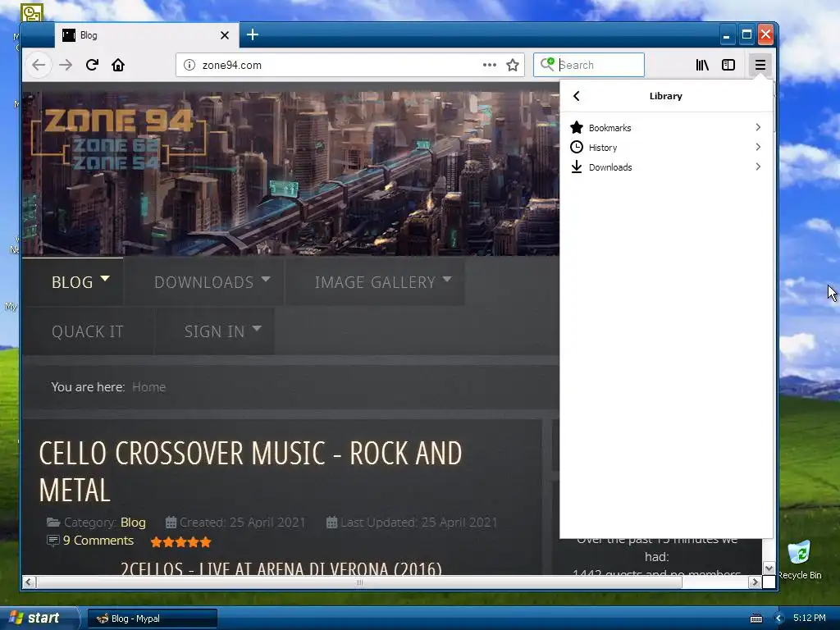Click the horizontal scrollbar thumb

pyautogui.click(x=359, y=582)
